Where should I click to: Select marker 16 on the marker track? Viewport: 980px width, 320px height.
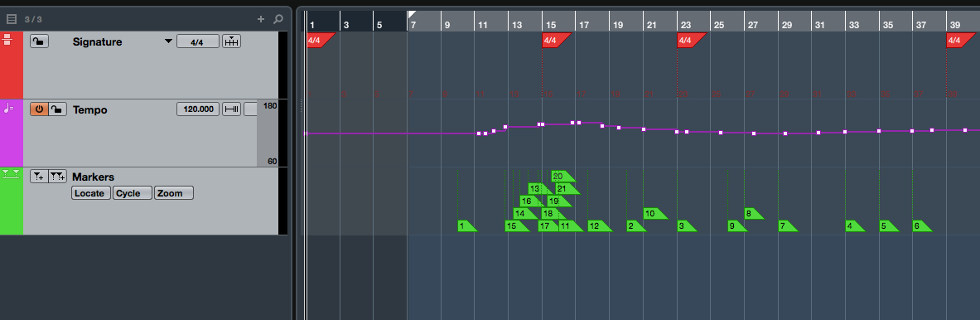pyautogui.click(x=531, y=201)
